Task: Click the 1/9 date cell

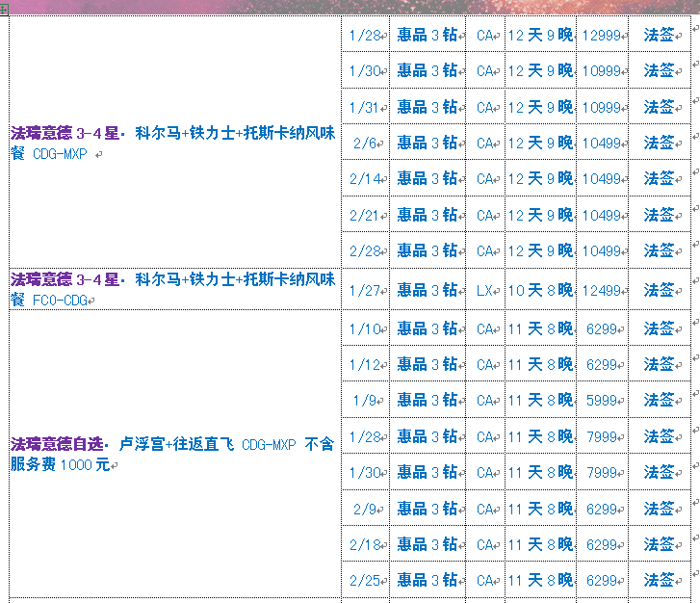Action: [x=366, y=400]
